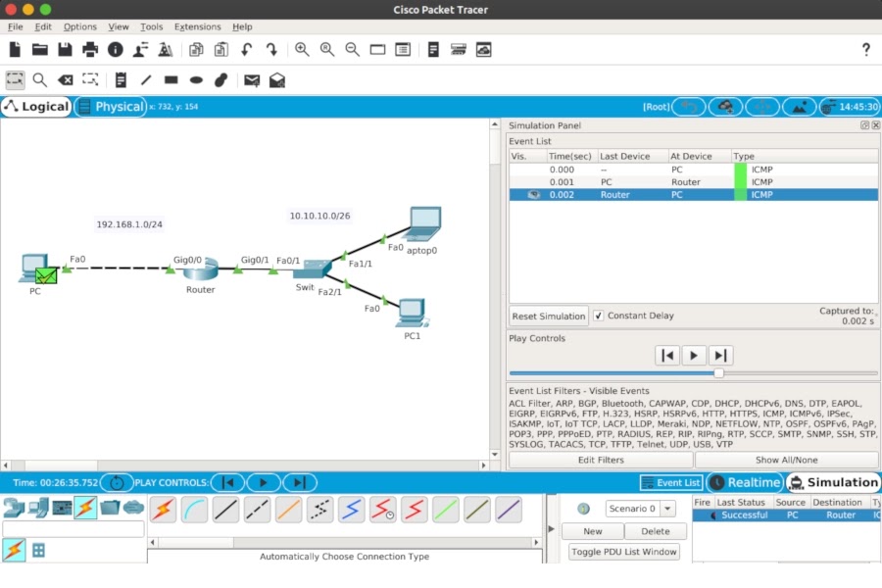Image resolution: width=882 pixels, height=588 pixels.
Task: Click the Show All/None button
Action: (x=786, y=460)
